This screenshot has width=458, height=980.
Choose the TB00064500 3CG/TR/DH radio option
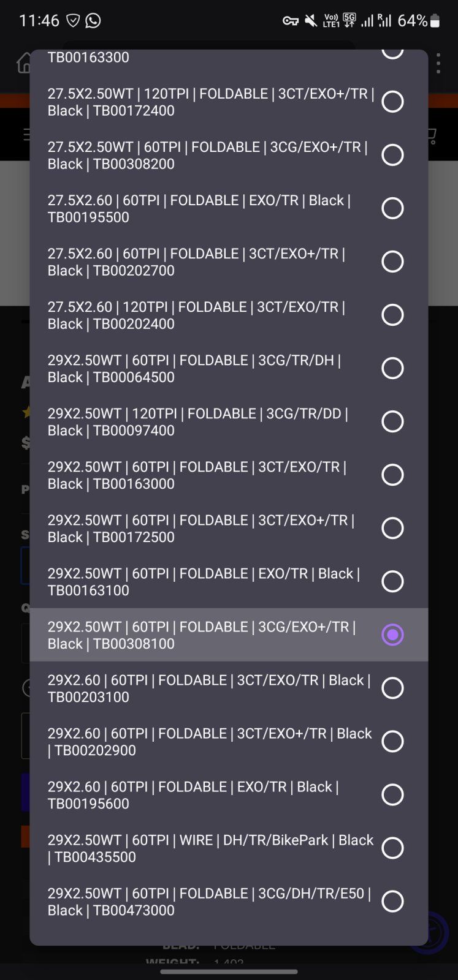tap(392, 368)
